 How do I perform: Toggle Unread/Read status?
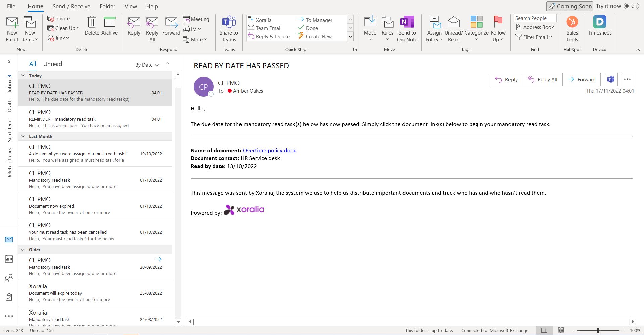pyautogui.click(x=453, y=29)
